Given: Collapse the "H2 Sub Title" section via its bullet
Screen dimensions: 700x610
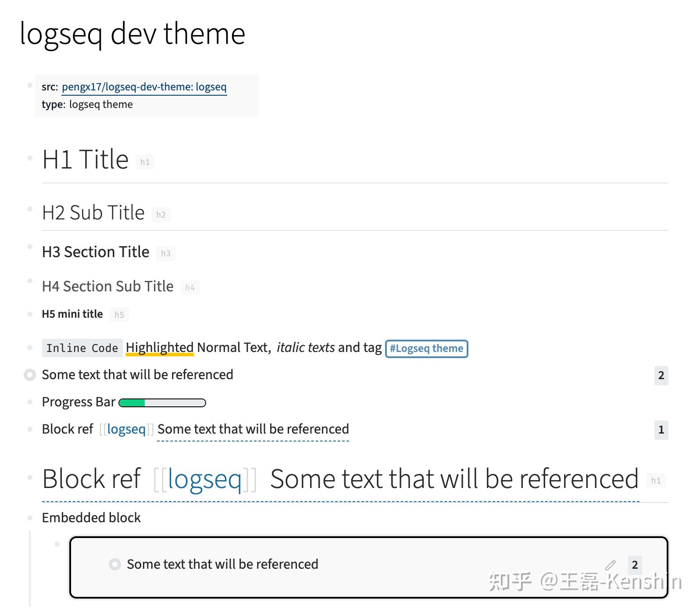Looking at the screenshot, I should (30, 208).
